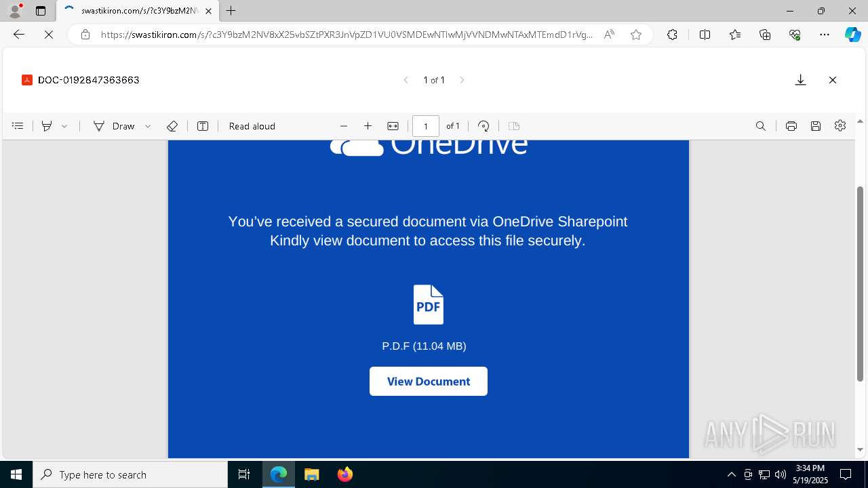Launch Firefox from taskbar
The image size is (868, 488).
pos(345,474)
